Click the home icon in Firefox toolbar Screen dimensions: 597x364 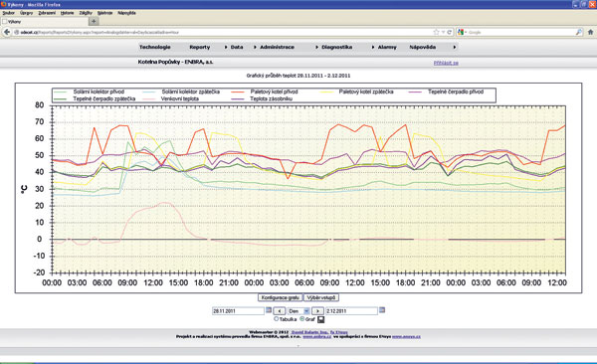pos(590,33)
